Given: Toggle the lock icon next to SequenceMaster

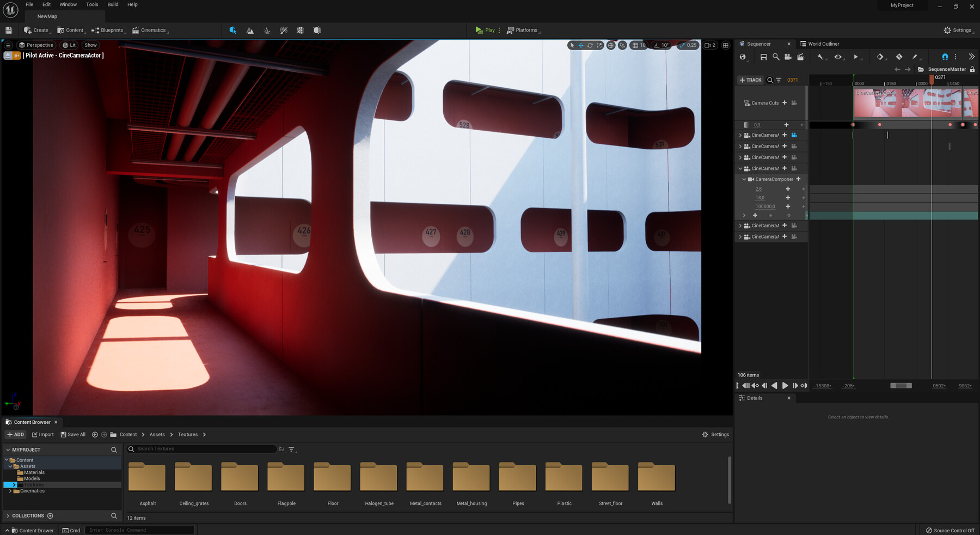Looking at the screenshot, I should coord(971,69).
